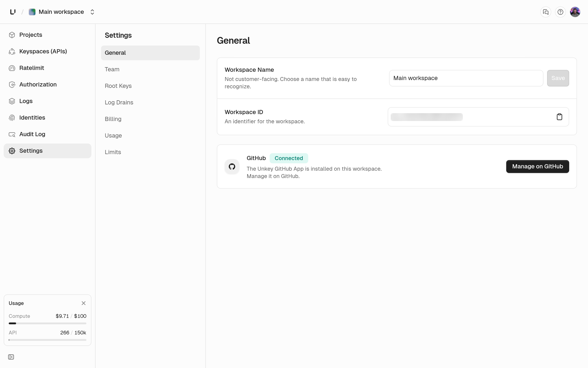588x368 pixels.
Task: Open the feedback chat icon
Action: [546, 12]
